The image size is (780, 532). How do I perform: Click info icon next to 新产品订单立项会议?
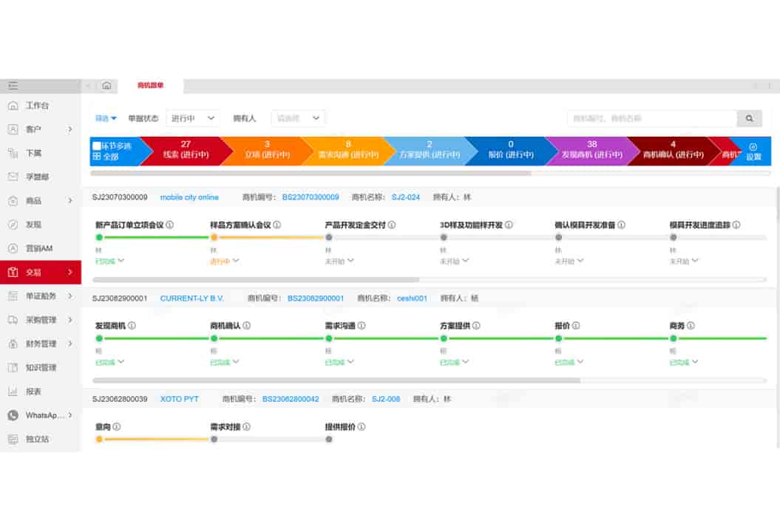pyautogui.click(x=170, y=225)
